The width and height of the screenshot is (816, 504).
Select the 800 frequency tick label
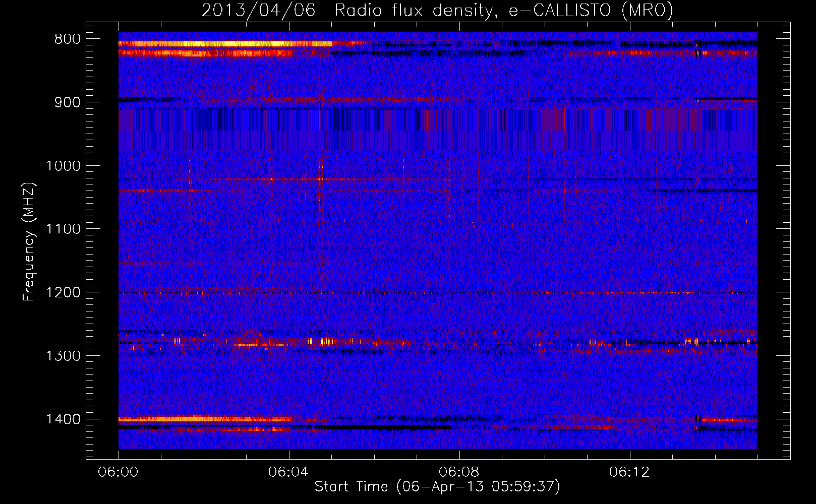tap(68, 39)
